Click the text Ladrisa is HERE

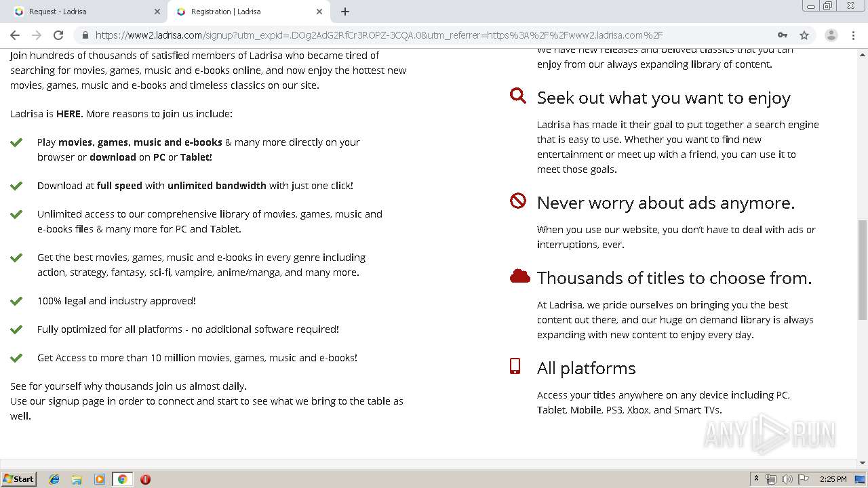(46, 114)
